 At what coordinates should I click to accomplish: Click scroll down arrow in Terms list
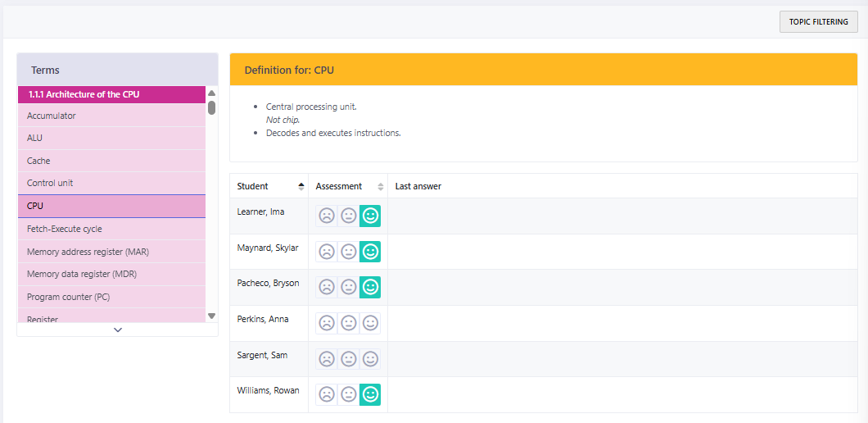[x=211, y=316]
